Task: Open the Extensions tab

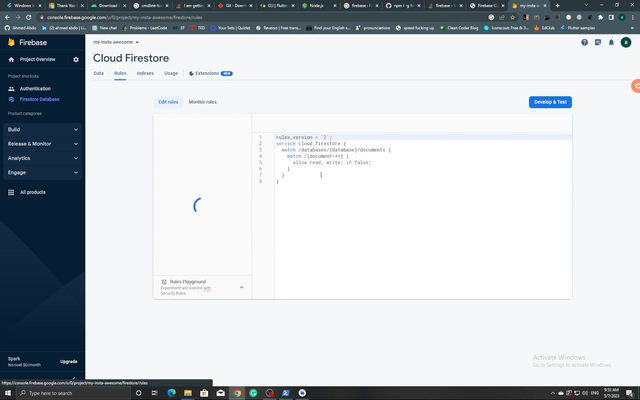Action: (x=211, y=73)
